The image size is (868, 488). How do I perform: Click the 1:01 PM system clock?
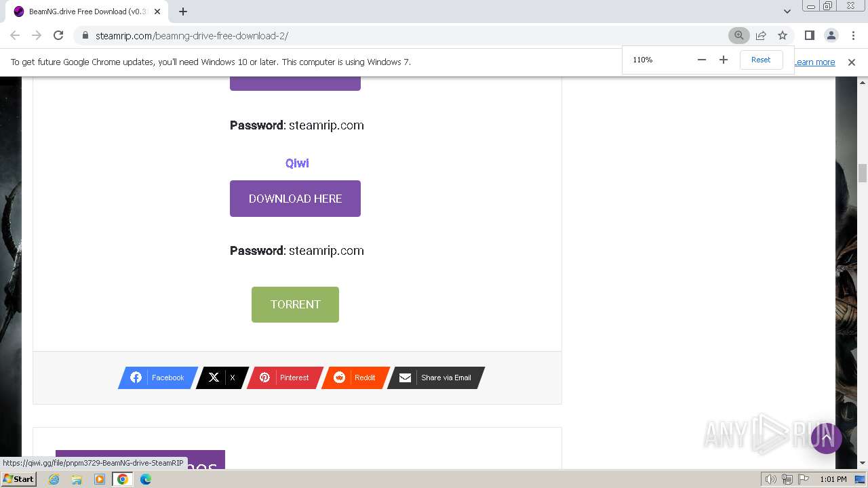(x=833, y=479)
